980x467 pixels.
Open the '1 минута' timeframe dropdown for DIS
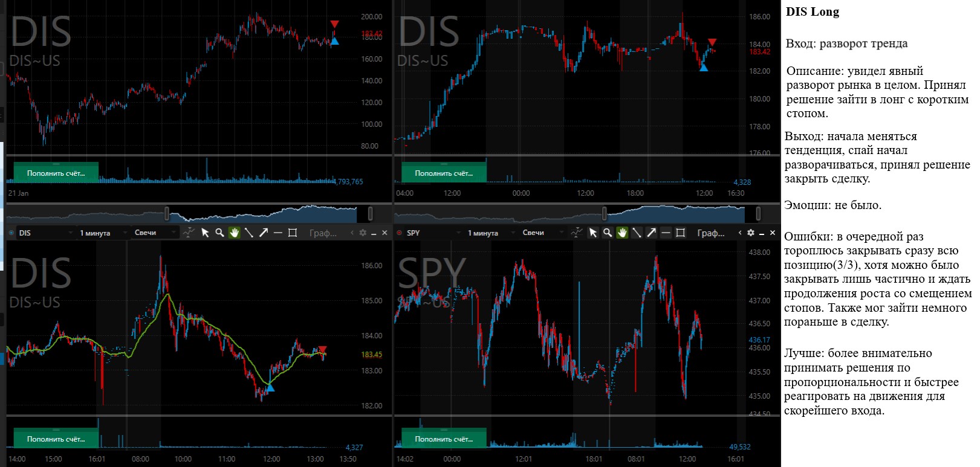point(103,233)
